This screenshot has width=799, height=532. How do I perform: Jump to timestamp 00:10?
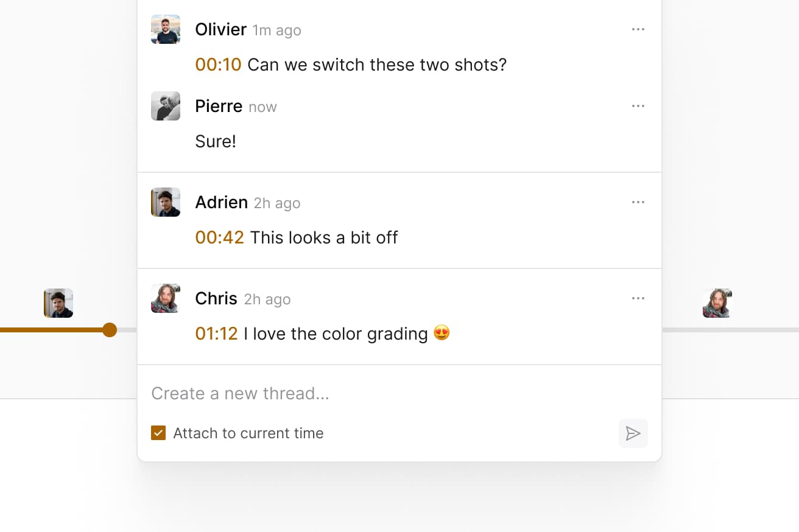point(218,65)
